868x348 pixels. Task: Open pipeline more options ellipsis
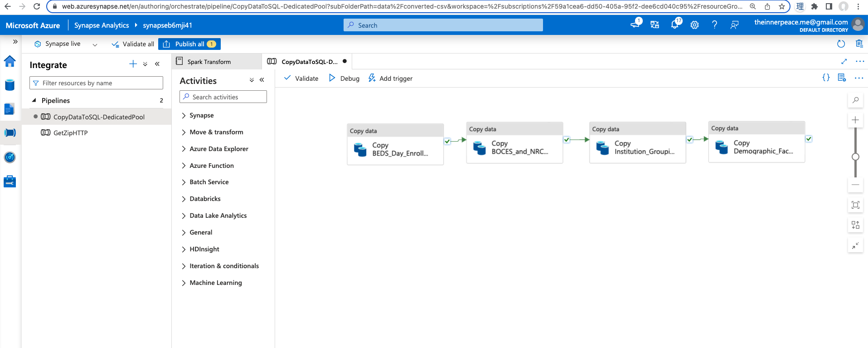click(x=859, y=78)
